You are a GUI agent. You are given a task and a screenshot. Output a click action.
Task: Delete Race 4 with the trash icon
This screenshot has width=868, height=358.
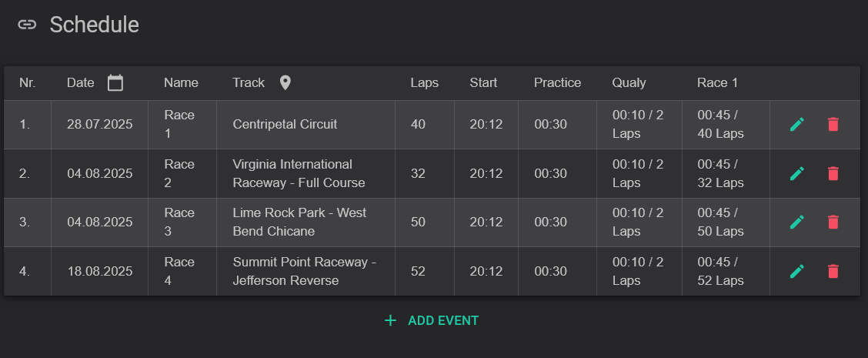[x=833, y=271]
